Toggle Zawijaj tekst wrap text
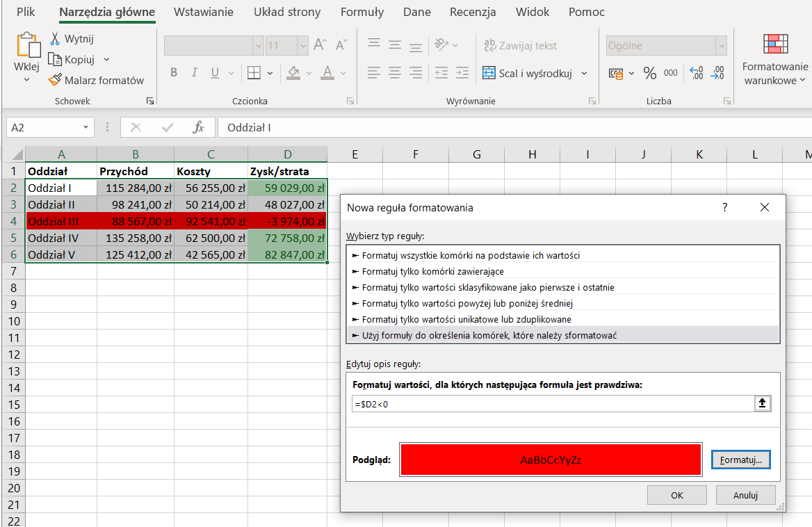The height and width of the screenshot is (527, 812). [x=521, y=46]
